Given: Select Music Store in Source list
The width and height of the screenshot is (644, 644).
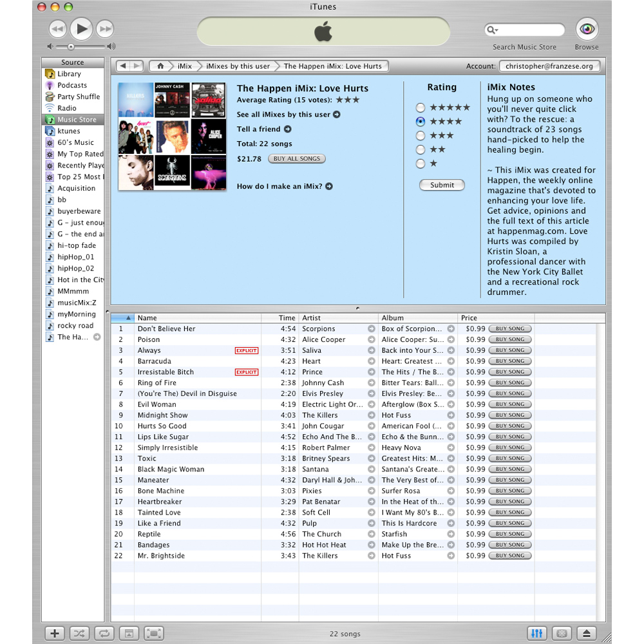Looking at the screenshot, I should (x=73, y=120).
